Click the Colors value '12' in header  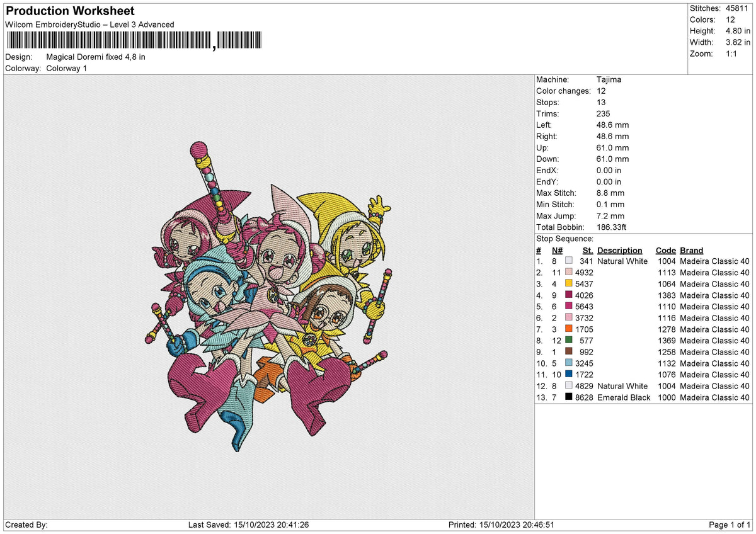[730, 20]
